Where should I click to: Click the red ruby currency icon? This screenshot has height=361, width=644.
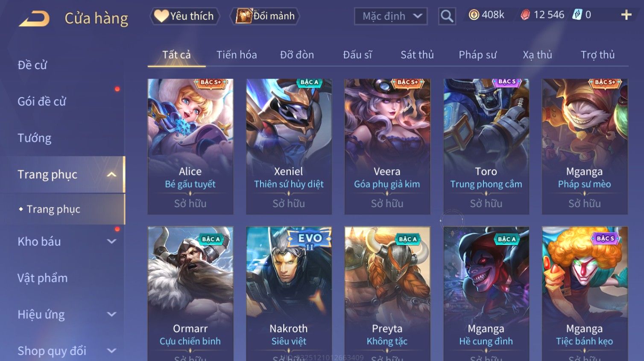(x=525, y=15)
